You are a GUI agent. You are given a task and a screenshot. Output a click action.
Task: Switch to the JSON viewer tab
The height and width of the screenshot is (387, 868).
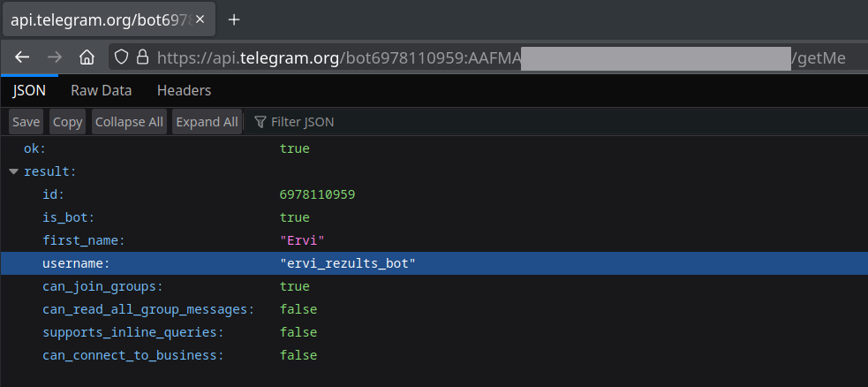pyautogui.click(x=29, y=90)
